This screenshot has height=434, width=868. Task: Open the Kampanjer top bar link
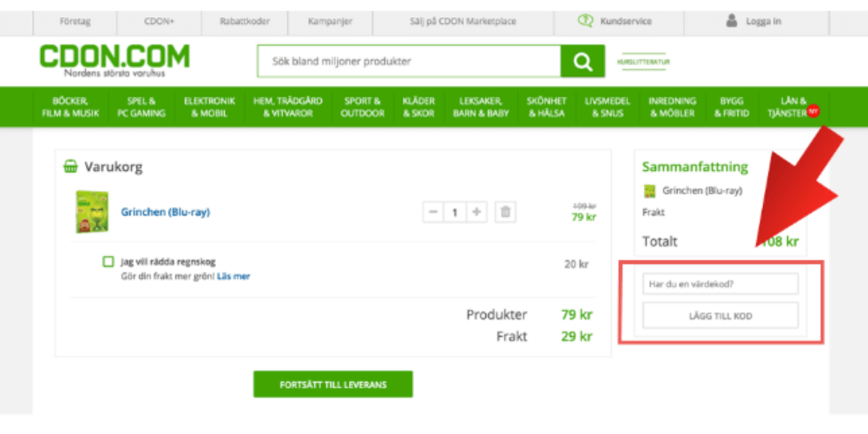(330, 22)
